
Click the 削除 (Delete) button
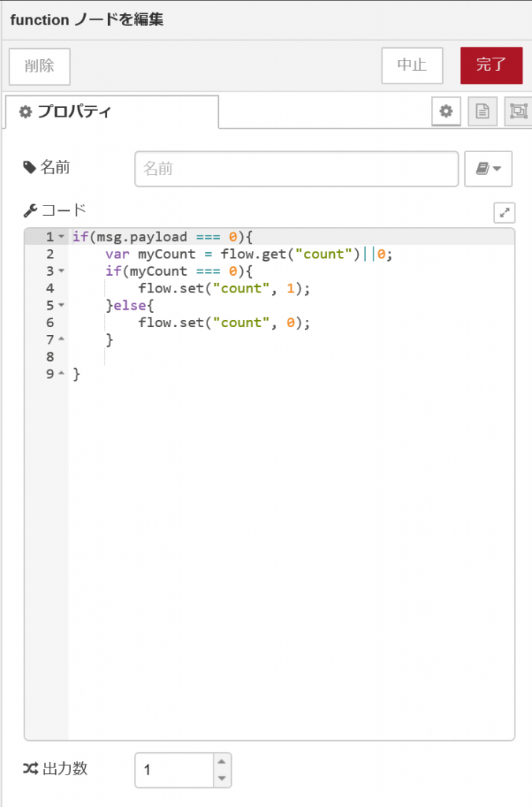(39, 66)
